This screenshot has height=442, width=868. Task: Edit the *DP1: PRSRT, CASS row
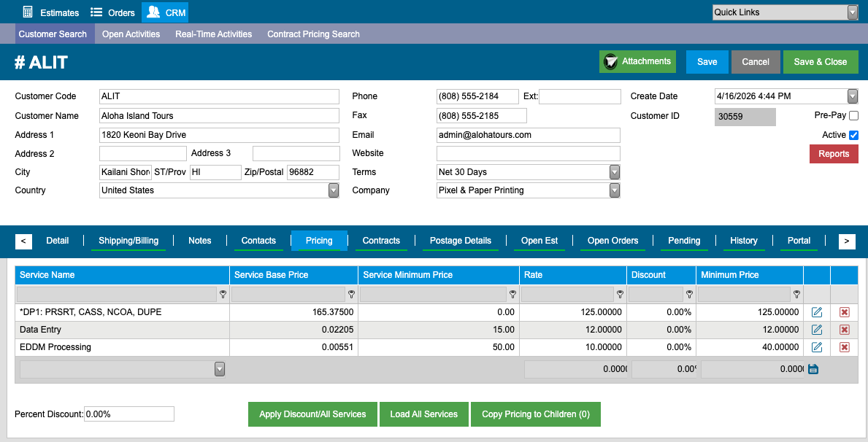[816, 312]
